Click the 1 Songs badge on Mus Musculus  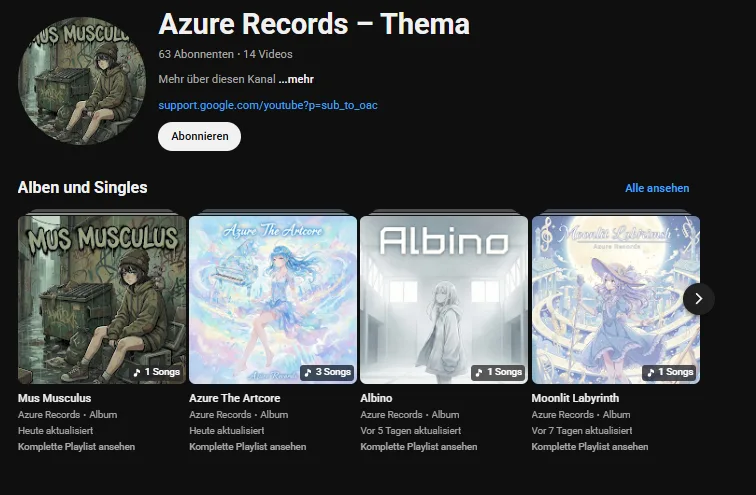point(156,372)
